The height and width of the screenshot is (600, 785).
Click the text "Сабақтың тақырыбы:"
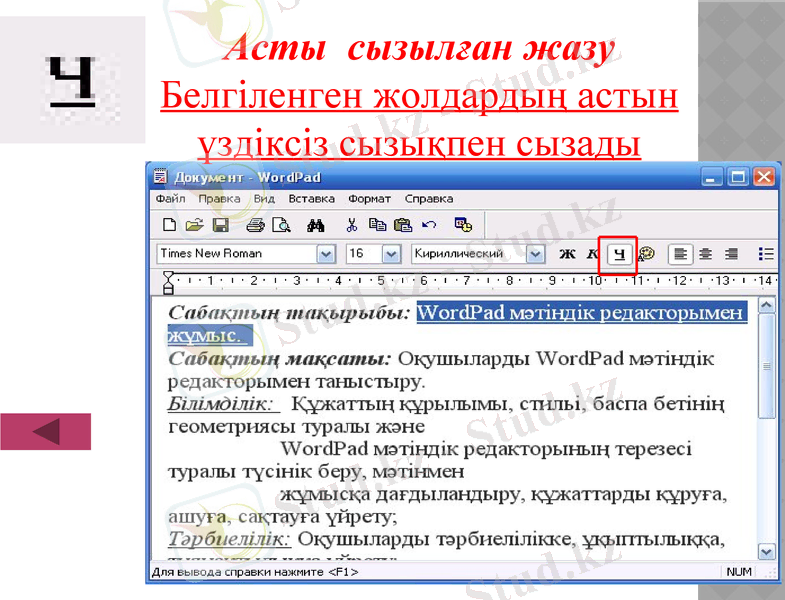[289, 313]
